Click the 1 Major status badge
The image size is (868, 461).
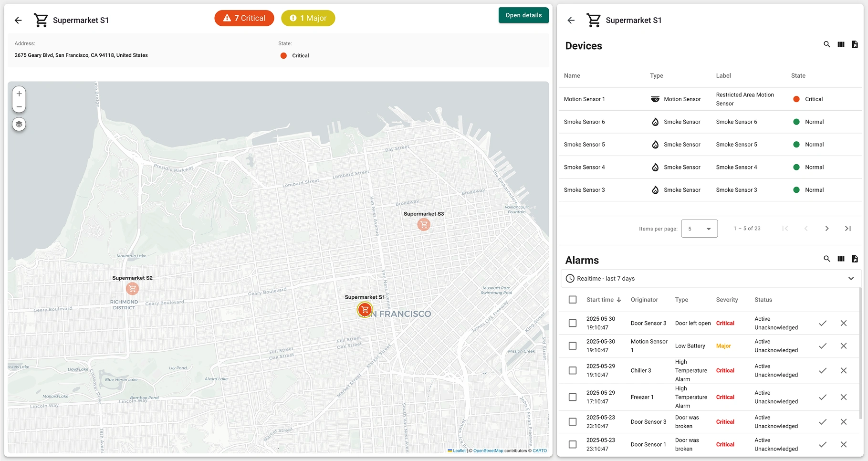tap(308, 18)
